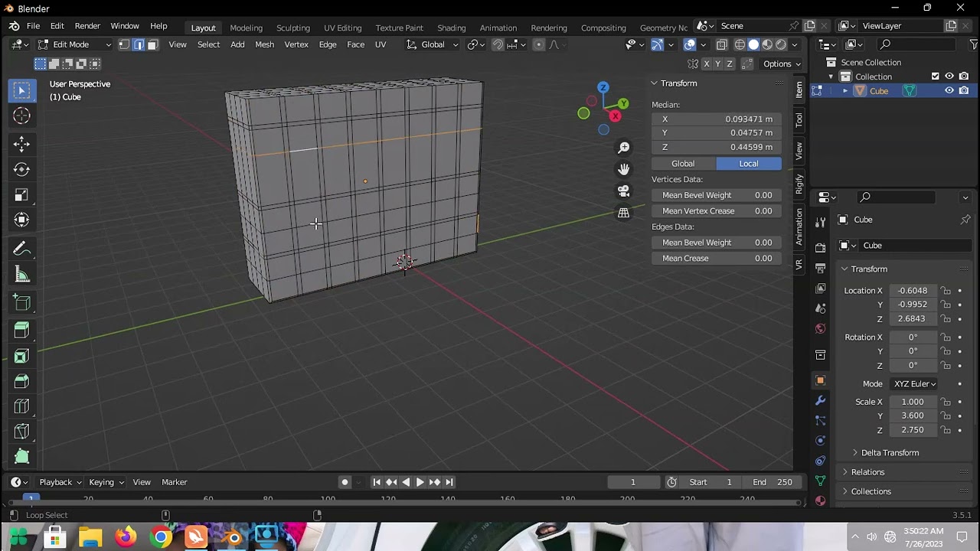Activate the Move tool
980x551 pixels.
[21, 144]
